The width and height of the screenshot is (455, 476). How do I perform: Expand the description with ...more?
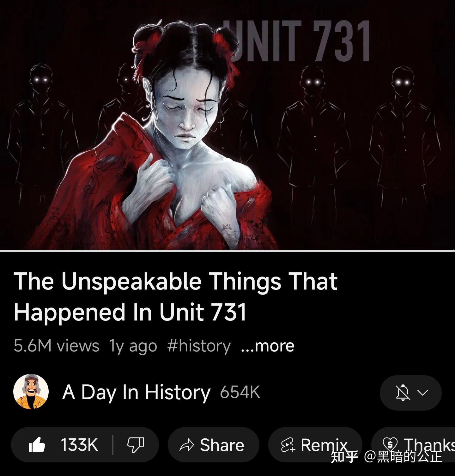coord(268,345)
